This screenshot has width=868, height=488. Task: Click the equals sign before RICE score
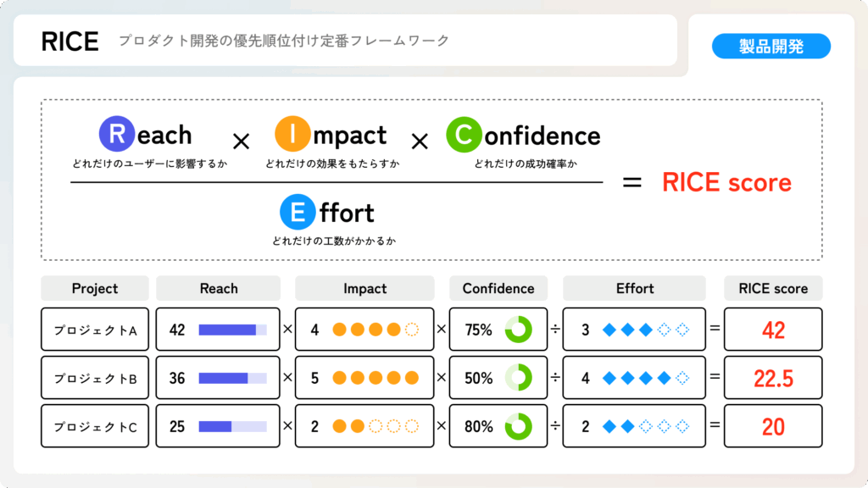point(632,182)
